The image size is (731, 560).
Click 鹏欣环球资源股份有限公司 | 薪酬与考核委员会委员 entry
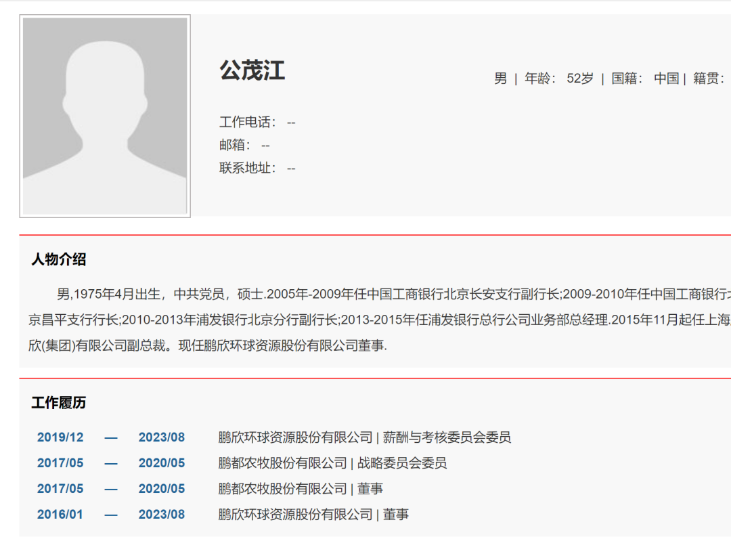point(365,437)
